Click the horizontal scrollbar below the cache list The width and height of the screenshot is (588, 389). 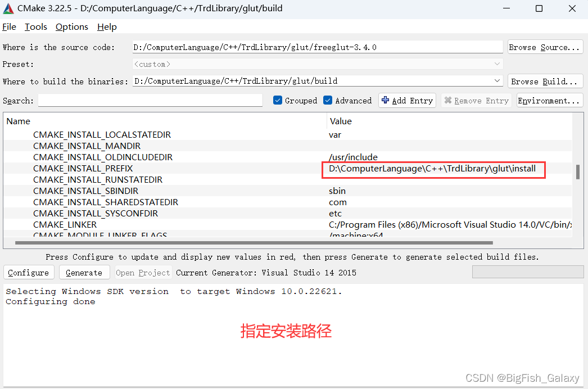[x=253, y=243]
